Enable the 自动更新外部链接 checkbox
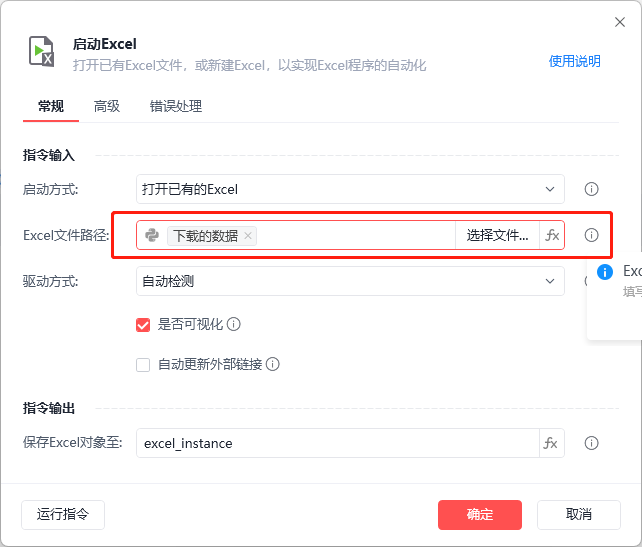642x547 pixels. (143, 365)
